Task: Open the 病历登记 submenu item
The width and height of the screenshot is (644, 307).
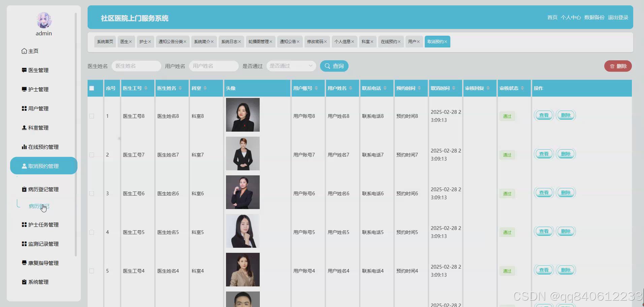Action: 39,206
